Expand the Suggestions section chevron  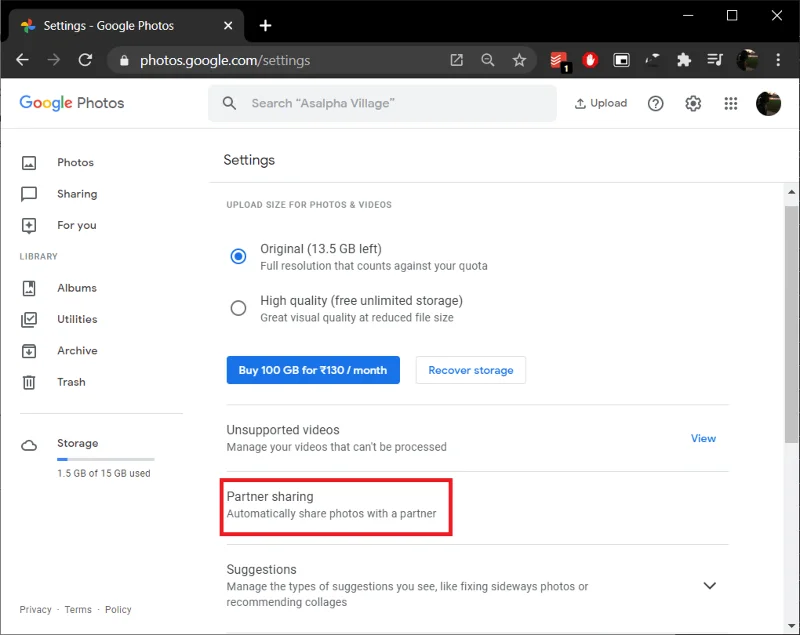[710, 586]
